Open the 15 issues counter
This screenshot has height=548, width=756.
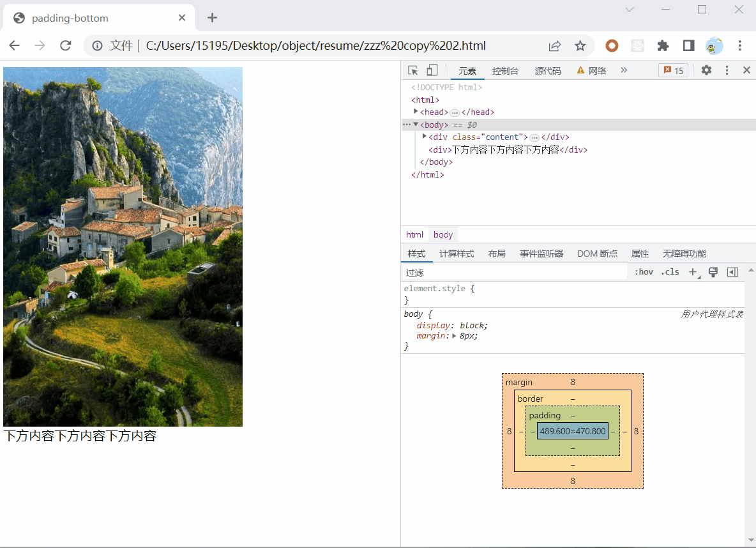pyautogui.click(x=674, y=70)
